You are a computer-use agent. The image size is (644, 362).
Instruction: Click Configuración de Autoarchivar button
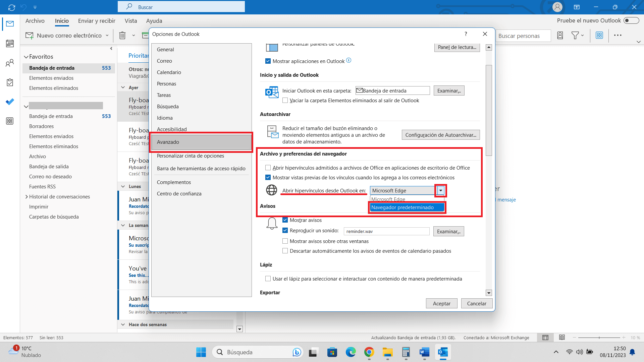(x=441, y=135)
